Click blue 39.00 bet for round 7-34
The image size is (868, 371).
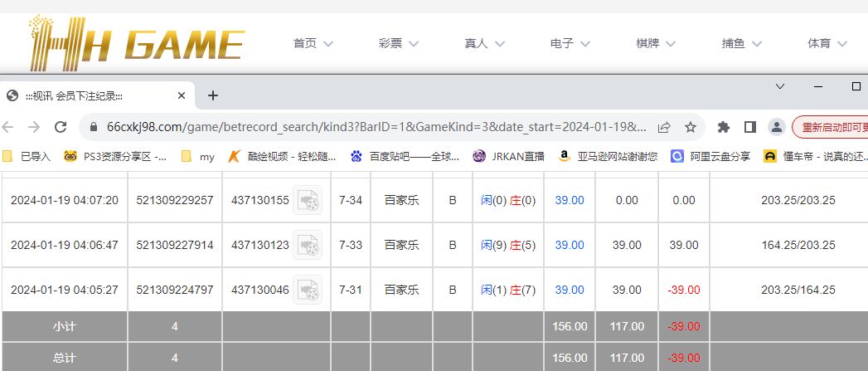tap(570, 200)
